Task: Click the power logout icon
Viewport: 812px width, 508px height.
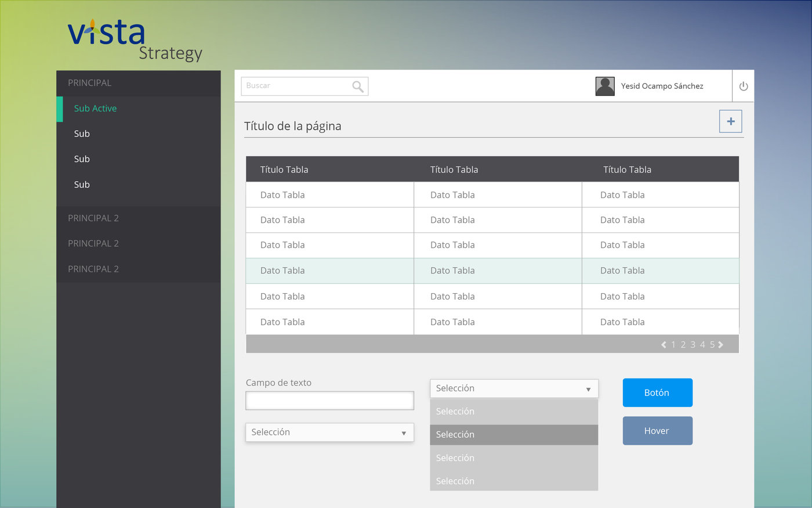Action: click(x=743, y=85)
